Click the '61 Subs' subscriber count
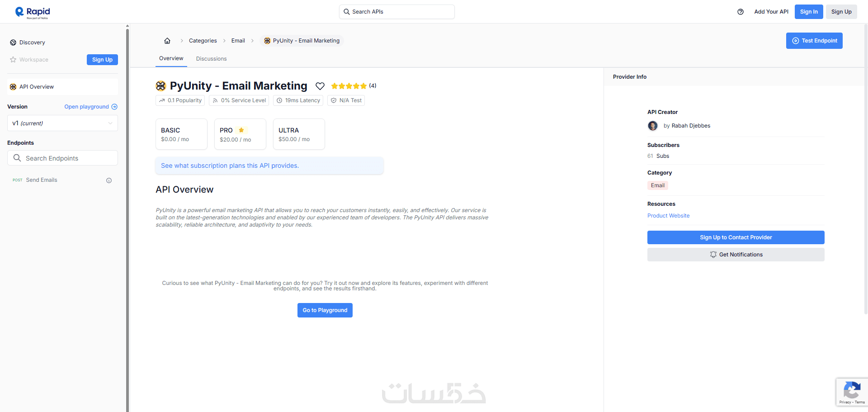The width and height of the screenshot is (868, 412). [x=658, y=156]
